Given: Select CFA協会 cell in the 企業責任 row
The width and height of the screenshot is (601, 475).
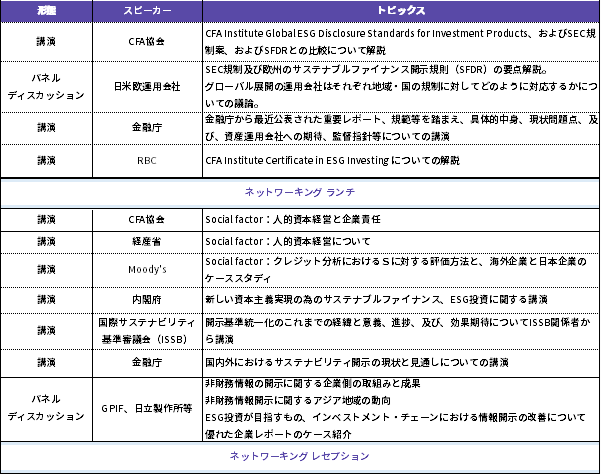Looking at the screenshot, I should [x=147, y=220].
